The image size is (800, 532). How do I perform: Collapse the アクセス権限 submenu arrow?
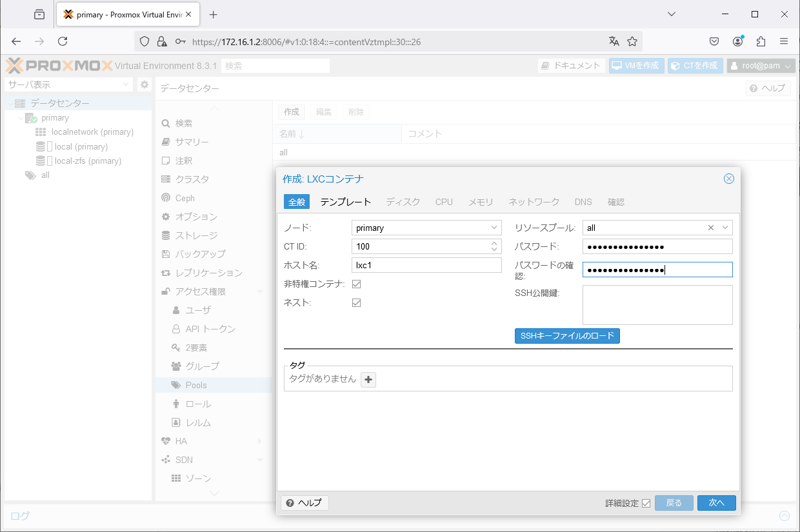(x=260, y=291)
